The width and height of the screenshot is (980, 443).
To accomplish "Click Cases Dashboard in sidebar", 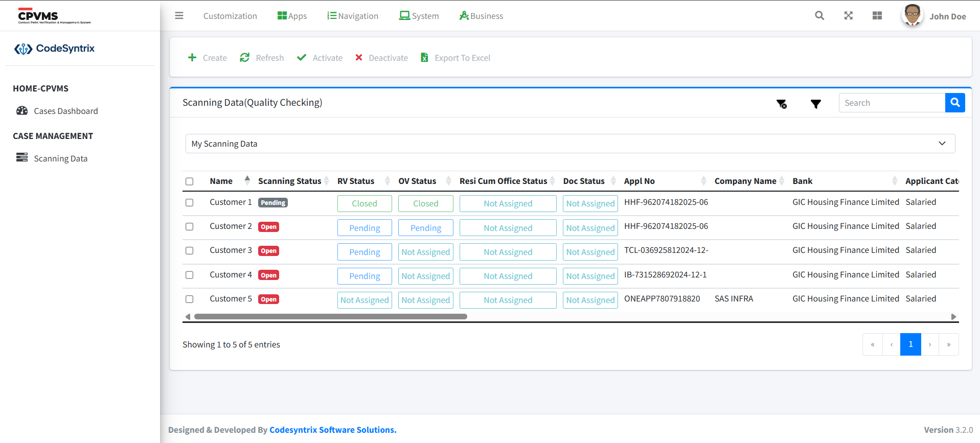I will coord(65,111).
